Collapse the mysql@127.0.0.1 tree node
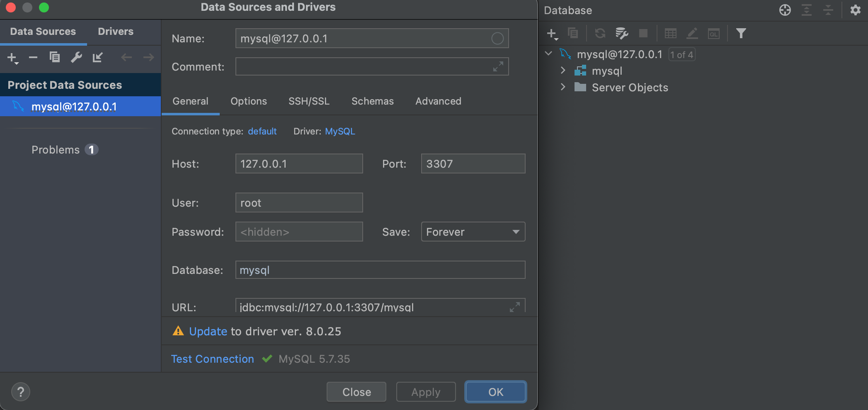868x410 pixels. pyautogui.click(x=548, y=54)
